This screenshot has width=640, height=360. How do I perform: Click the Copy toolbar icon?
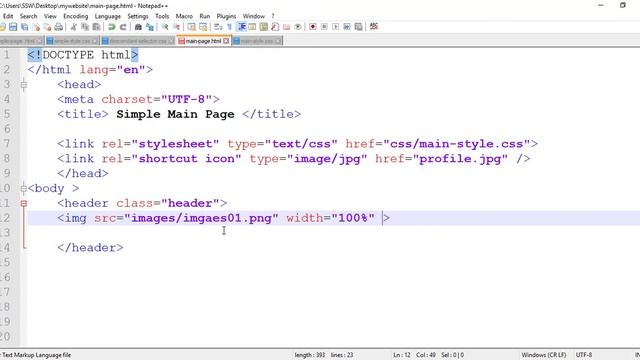point(85,27)
